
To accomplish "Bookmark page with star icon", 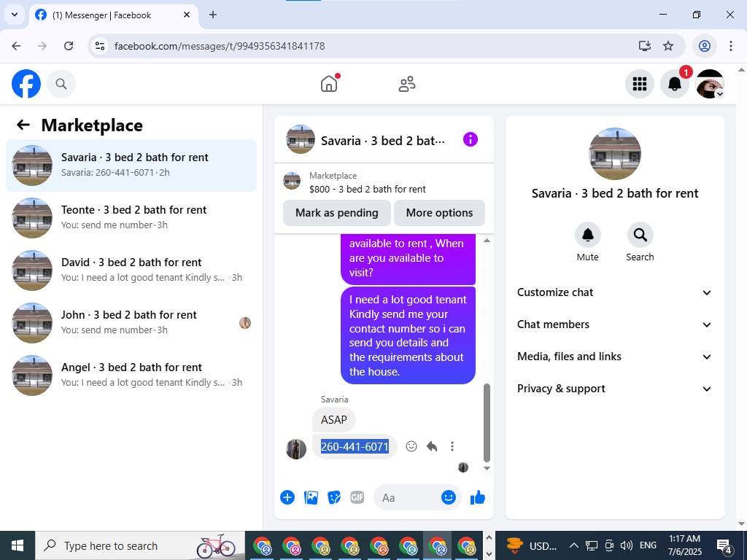I will coord(668,46).
